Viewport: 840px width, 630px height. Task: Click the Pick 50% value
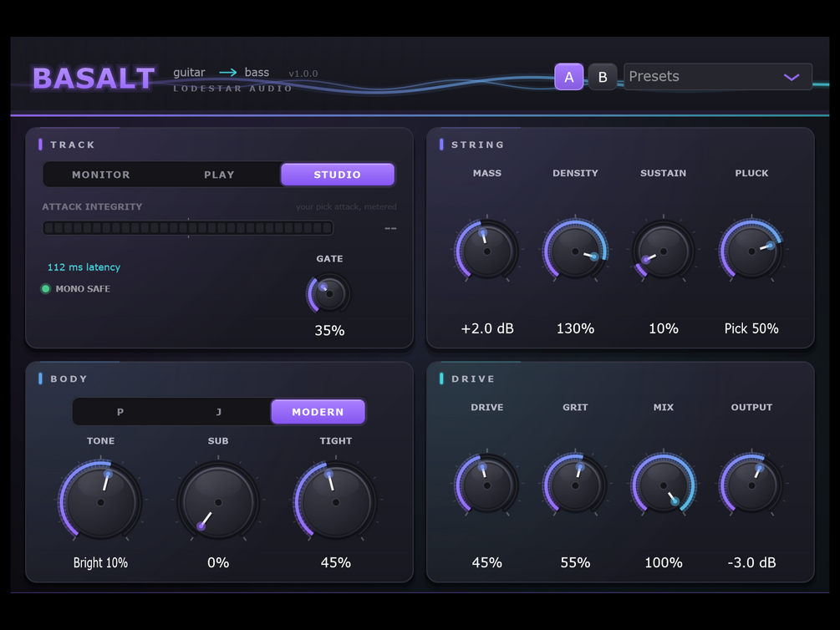(751, 328)
